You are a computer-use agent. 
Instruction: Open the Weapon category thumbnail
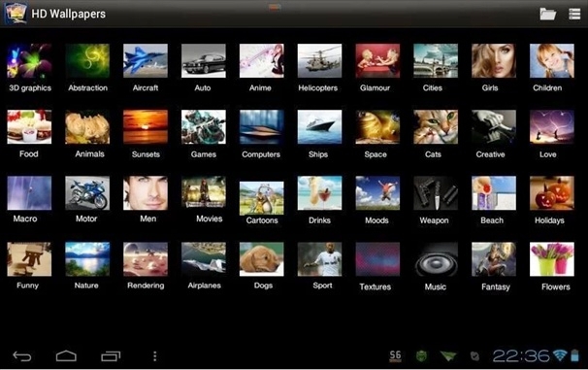(436, 193)
